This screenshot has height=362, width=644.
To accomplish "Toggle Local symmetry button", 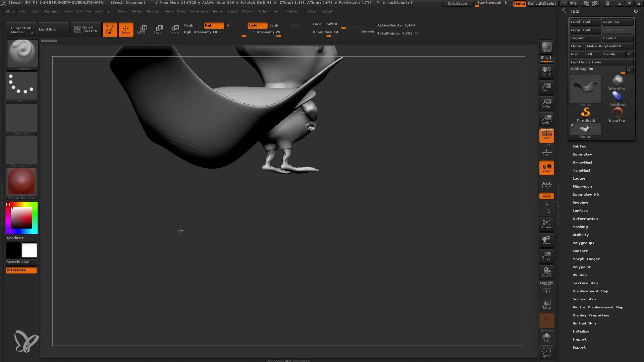I will (546, 168).
